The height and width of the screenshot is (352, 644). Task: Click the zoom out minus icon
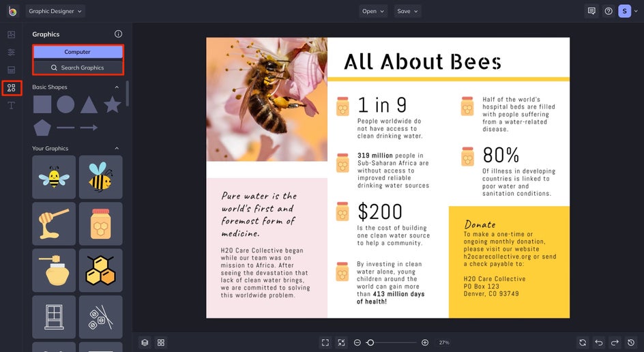point(357,342)
